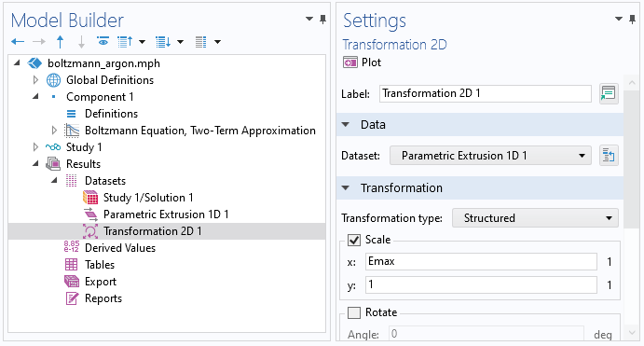Select the Datasets grid icon
The image size is (644, 346).
click(72, 181)
